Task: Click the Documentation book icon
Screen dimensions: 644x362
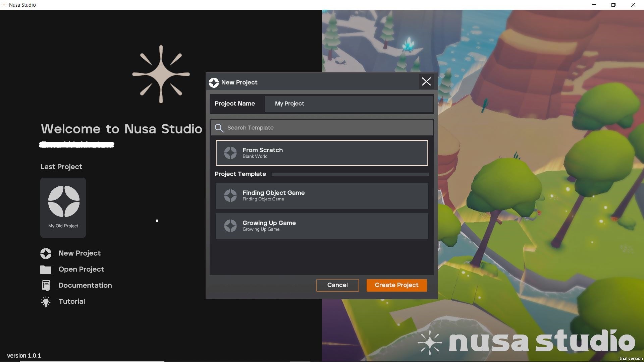Action: (x=46, y=286)
